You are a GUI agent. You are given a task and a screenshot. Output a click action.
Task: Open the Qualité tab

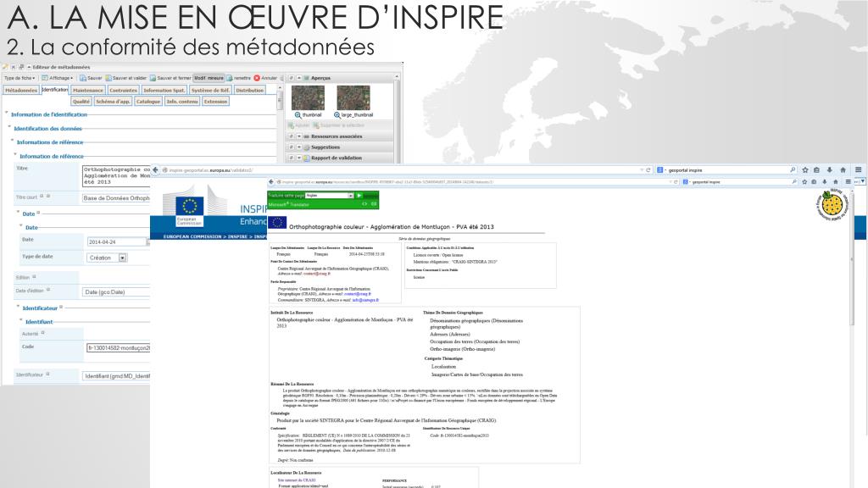click(81, 102)
